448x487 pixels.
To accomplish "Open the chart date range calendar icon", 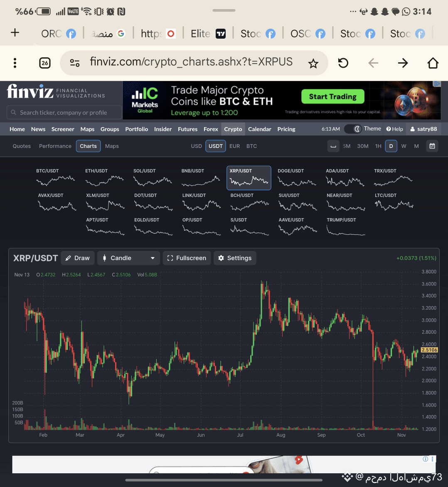I will [x=432, y=146].
